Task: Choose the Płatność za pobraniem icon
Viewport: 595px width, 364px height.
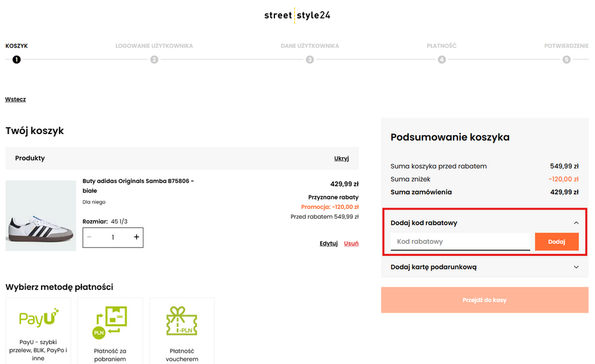Action: 110,320
